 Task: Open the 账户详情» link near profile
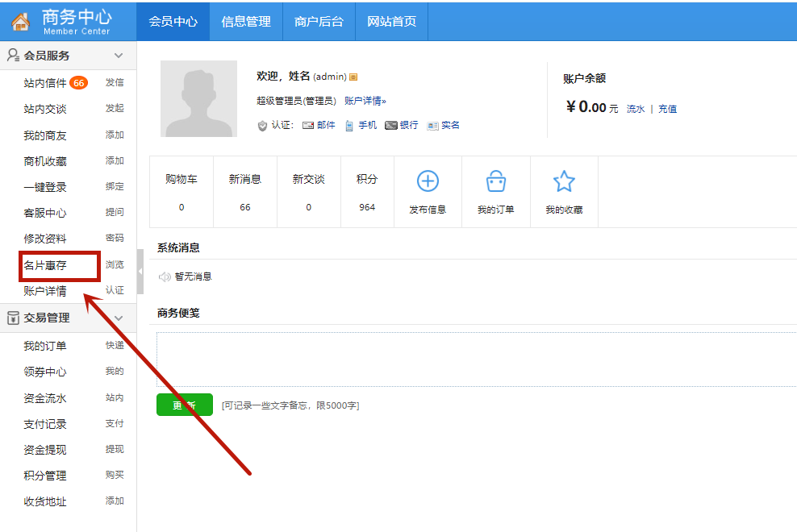pyautogui.click(x=365, y=101)
